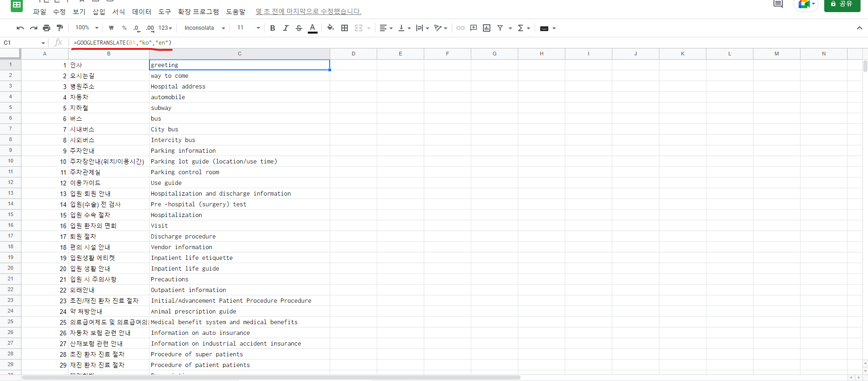Select cell 'Discharge procedure'
The width and height of the screenshot is (868, 381).
tap(239, 236)
